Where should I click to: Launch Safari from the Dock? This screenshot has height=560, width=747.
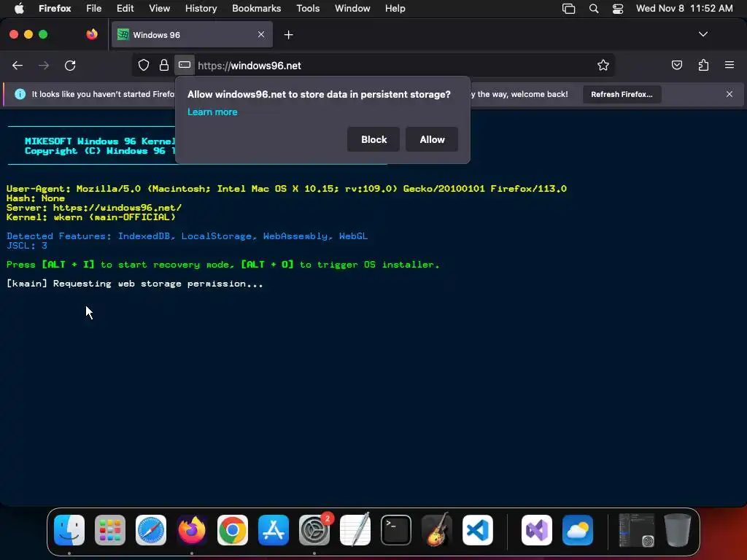tap(151, 530)
